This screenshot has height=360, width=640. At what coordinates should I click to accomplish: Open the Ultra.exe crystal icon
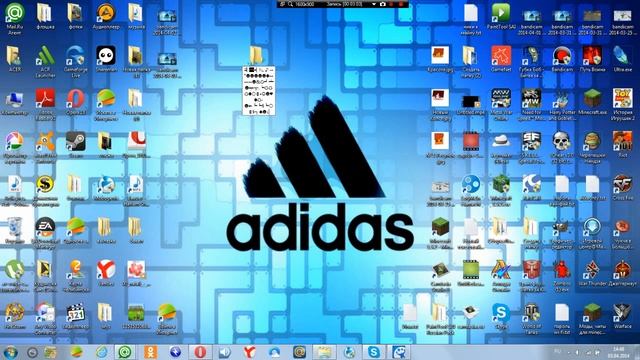622,59
